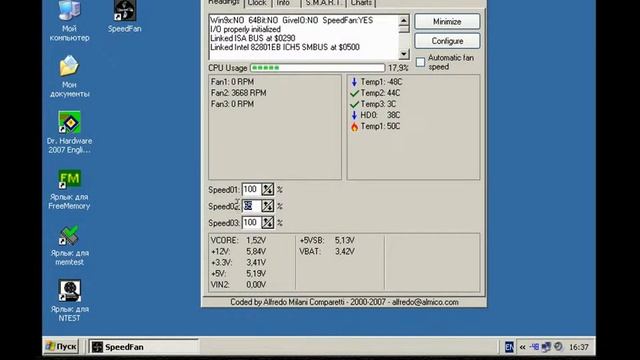Screen dimensions: 640x360
Task: Switch to the Clock tab
Action: coord(258,3)
